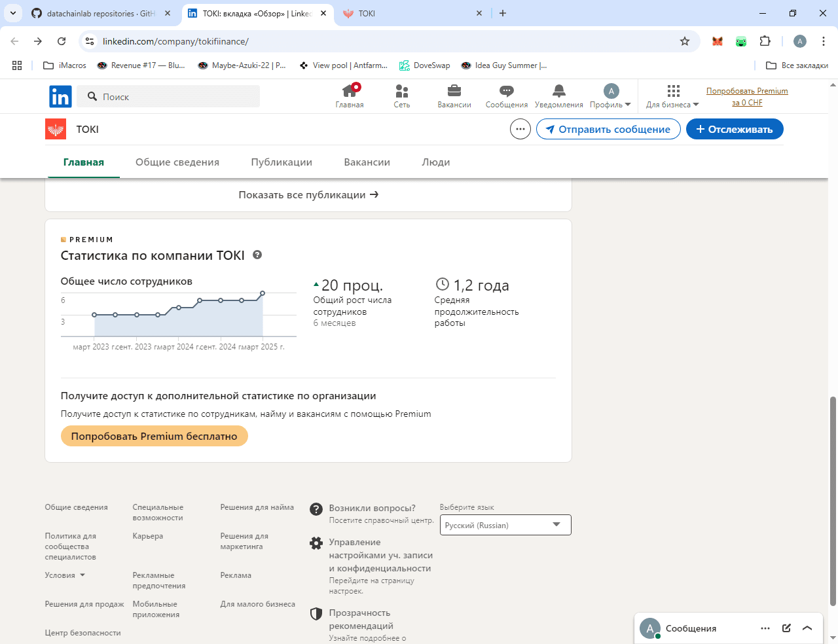The width and height of the screenshot is (838, 644).
Task: Click the compose new message icon
Action: click(786, 628)
